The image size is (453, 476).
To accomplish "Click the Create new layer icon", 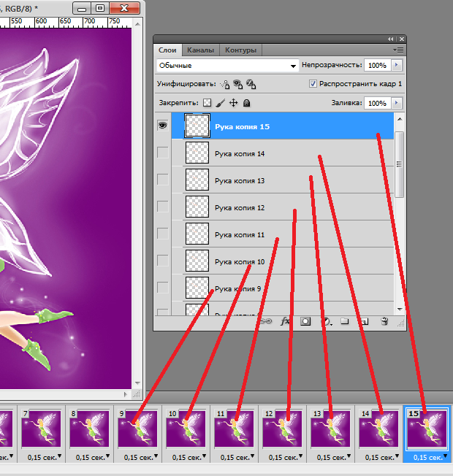I will (365, 321).
